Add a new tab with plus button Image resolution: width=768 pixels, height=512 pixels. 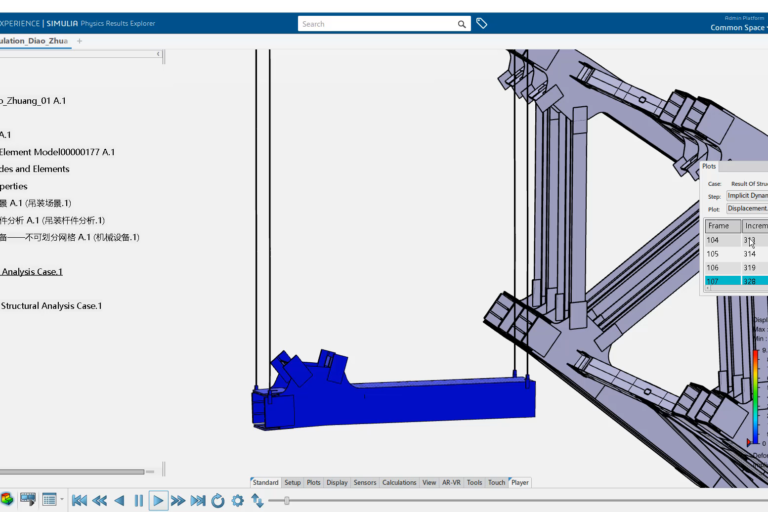(80, 41)
